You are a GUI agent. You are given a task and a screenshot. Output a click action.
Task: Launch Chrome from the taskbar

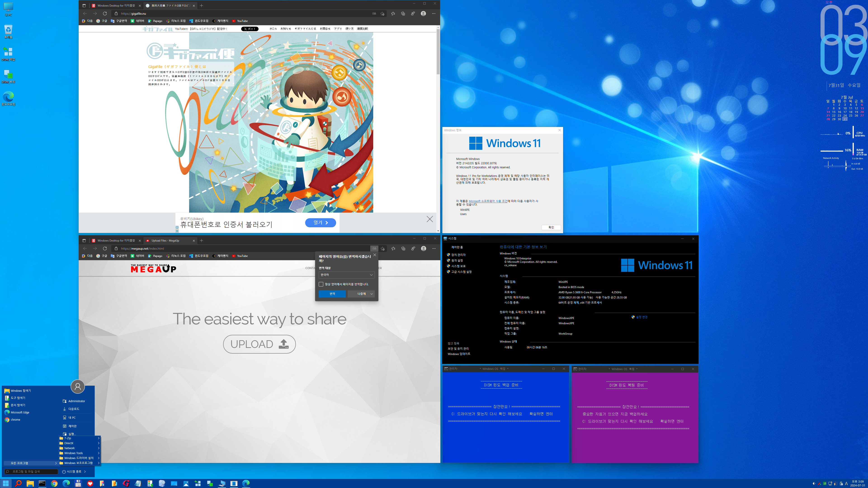tap(54, 483)
